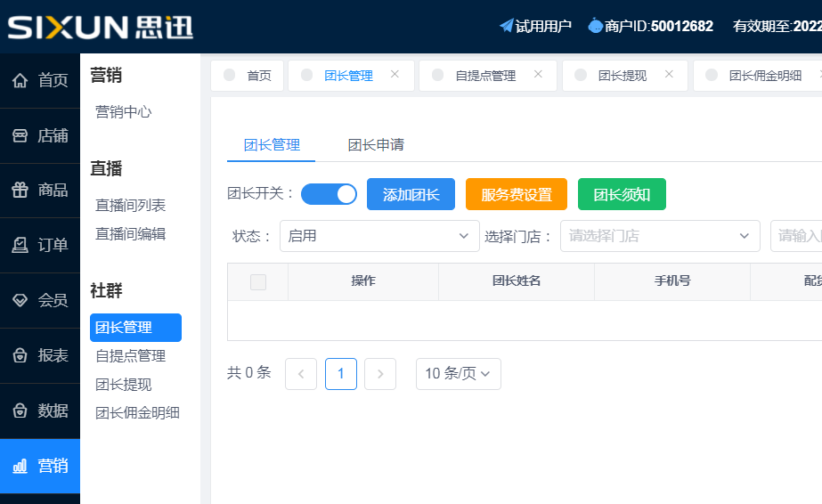
Task: Click the blue merchant ID icon next to 商户ID
Action: coord(595,25)
